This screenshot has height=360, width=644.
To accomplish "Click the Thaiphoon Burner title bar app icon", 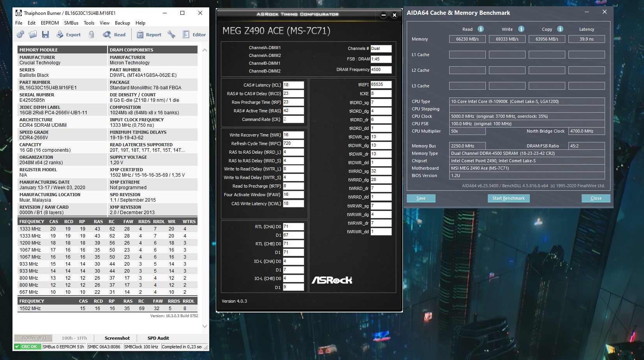I will (19, 13).
